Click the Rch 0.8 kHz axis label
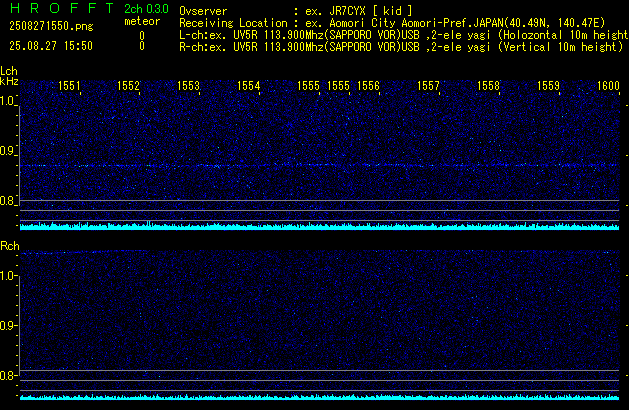This screenshot has height=410, width=629. 7,375
